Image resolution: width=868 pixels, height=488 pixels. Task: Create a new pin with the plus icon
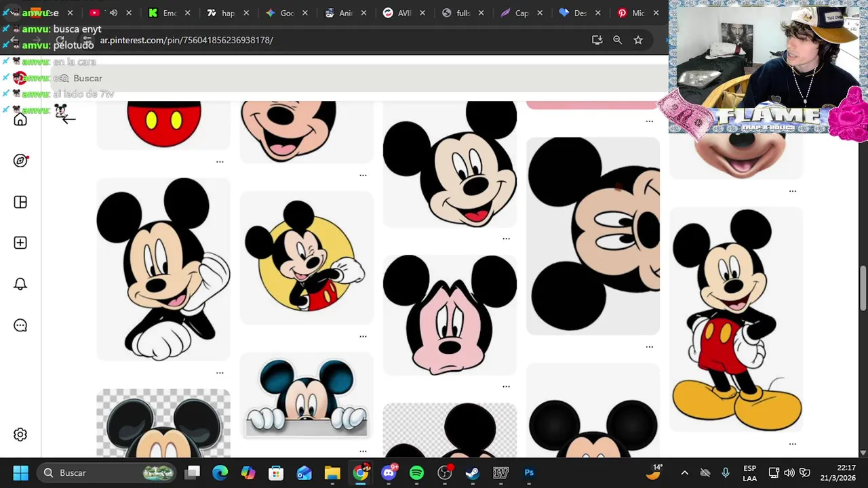coord(20,243)
